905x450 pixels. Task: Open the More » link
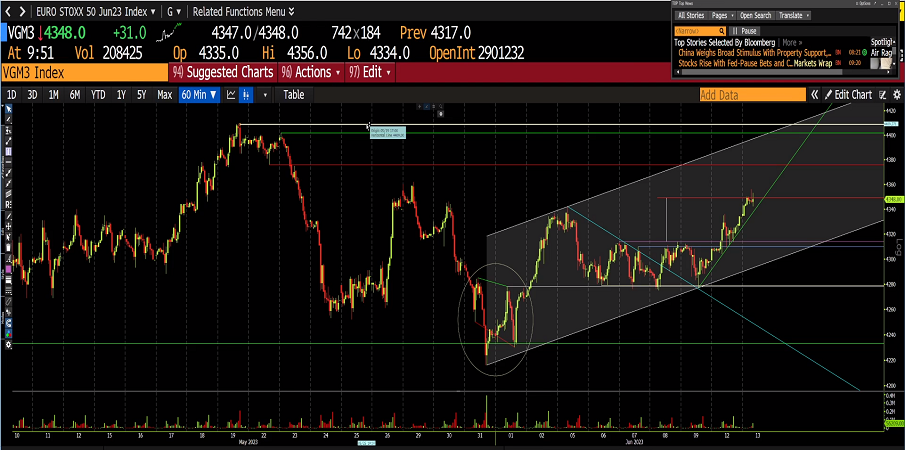point(792,43)
